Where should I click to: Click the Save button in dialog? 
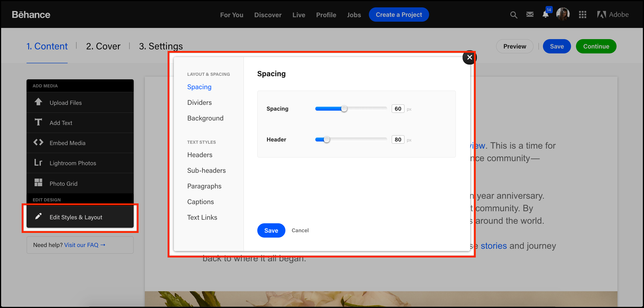[271, 230]
